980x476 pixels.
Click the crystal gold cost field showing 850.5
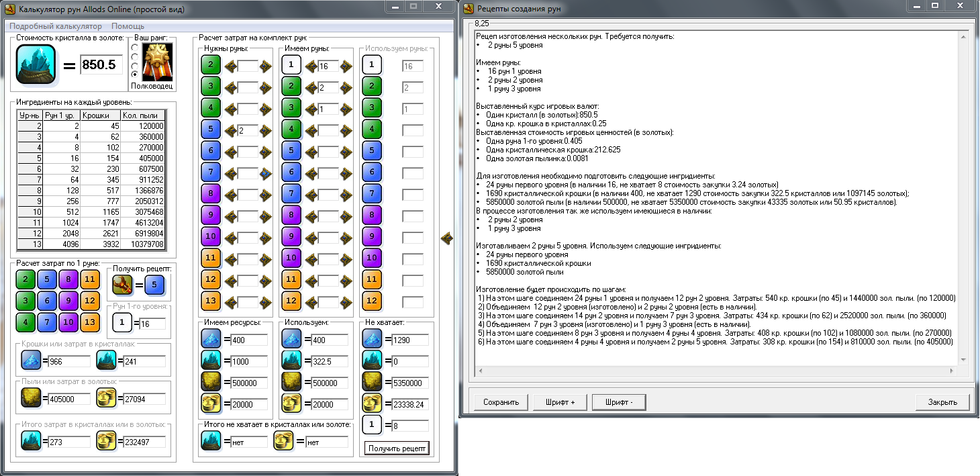[101, 65]
